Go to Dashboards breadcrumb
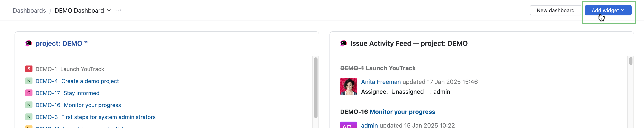The width and height of the screenshot is (644, 128). pos(29,10)
